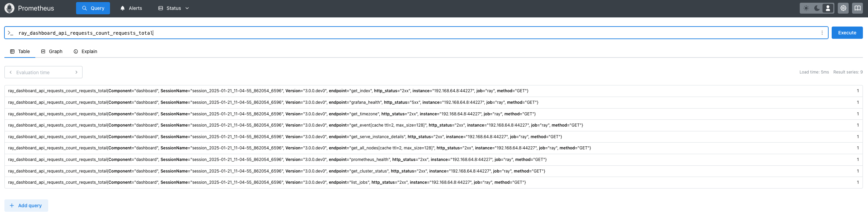
Task: Click the terminal prompt icon in query box
Action: (11, 33)
